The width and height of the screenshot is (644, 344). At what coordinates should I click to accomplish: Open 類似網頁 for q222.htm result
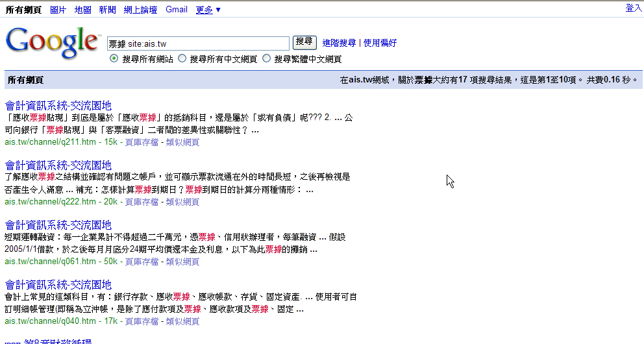(x=182, y=202)
